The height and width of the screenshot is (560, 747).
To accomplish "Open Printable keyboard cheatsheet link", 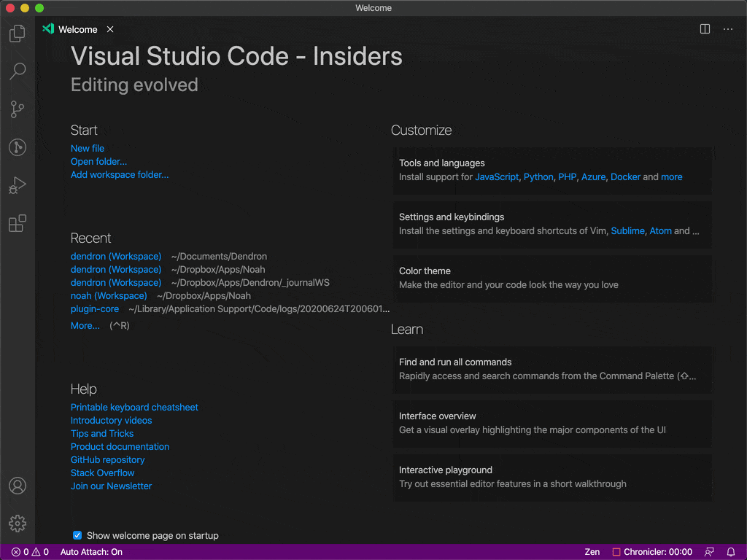I will point(134,407).
